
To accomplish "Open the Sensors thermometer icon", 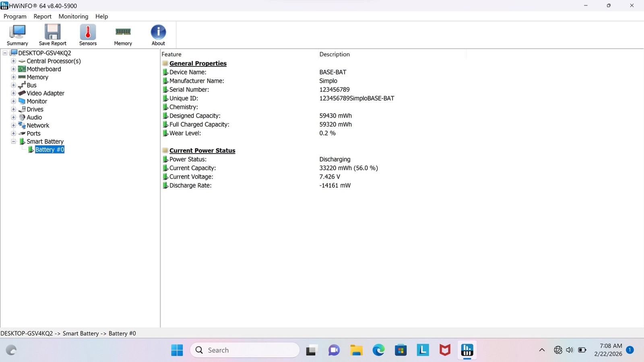I will click(88, 35).
